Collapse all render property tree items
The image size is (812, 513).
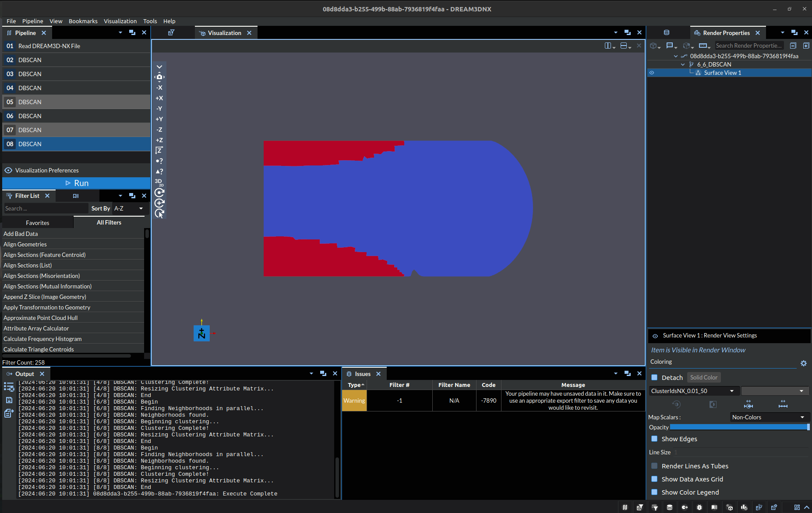[x=793, y=46]
